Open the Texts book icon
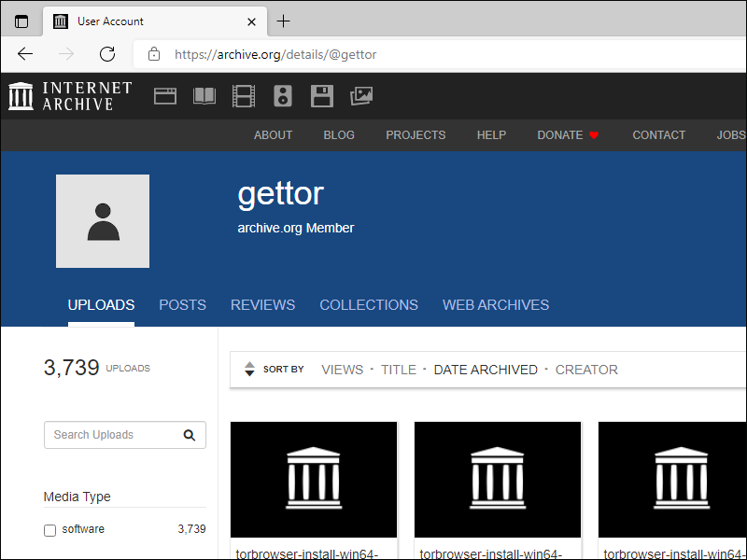This screenshot has width=747, height=560. 204,95
